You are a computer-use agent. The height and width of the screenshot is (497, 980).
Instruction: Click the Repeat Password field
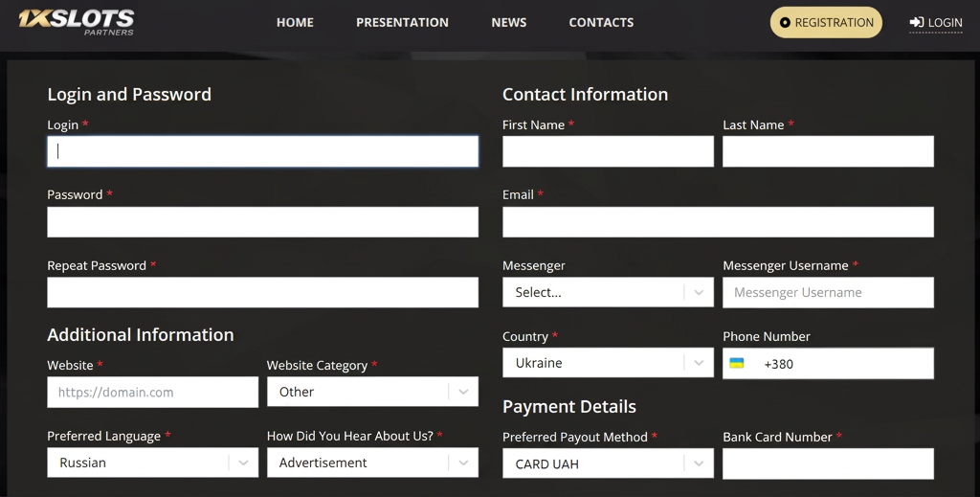point(262,293)
